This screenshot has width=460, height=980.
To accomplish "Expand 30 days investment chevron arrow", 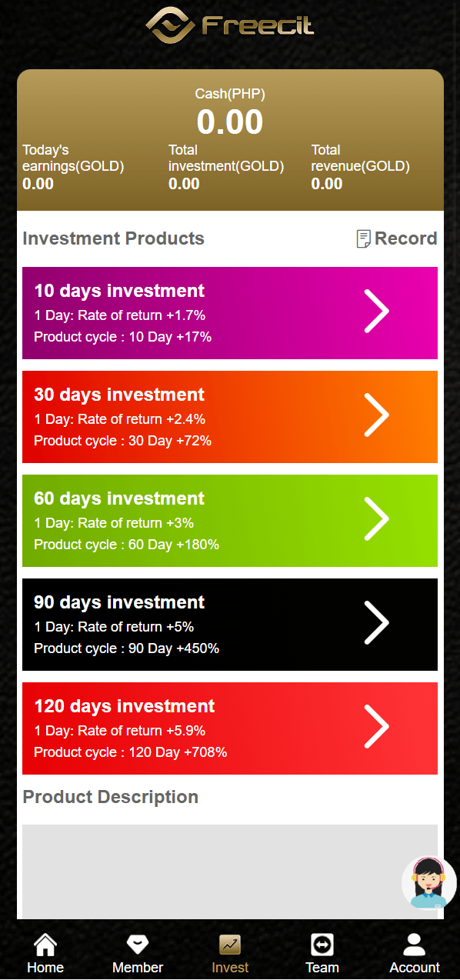I will (376, 415).
